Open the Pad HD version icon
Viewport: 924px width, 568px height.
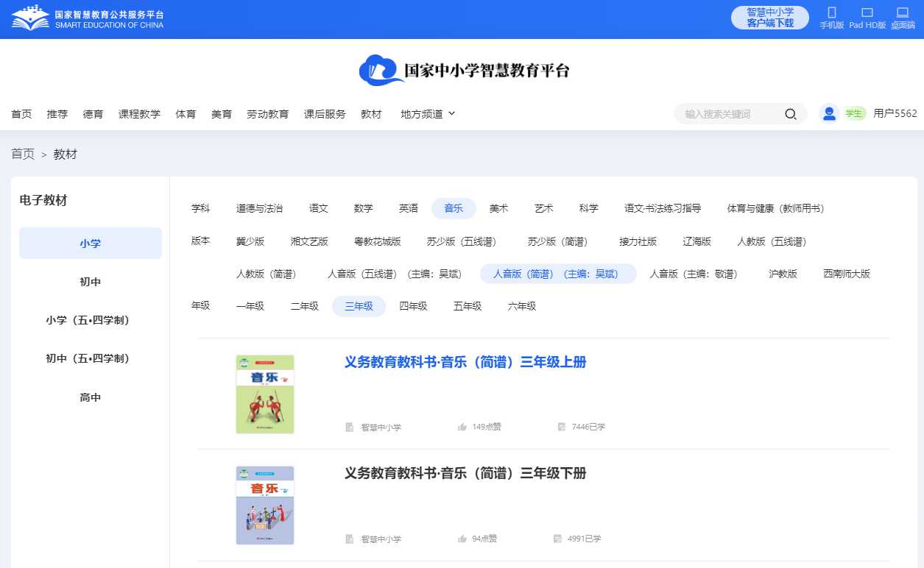[x=867, y=13]
